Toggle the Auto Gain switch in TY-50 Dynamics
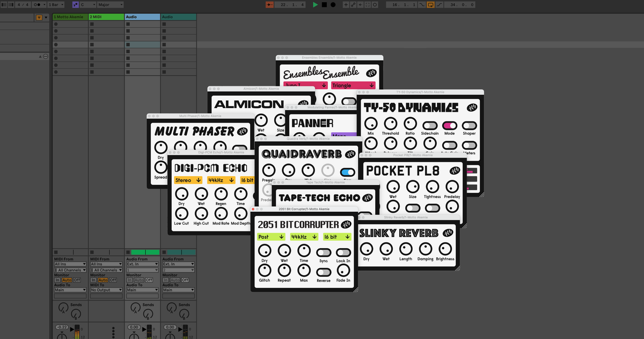 coord(450,145)
